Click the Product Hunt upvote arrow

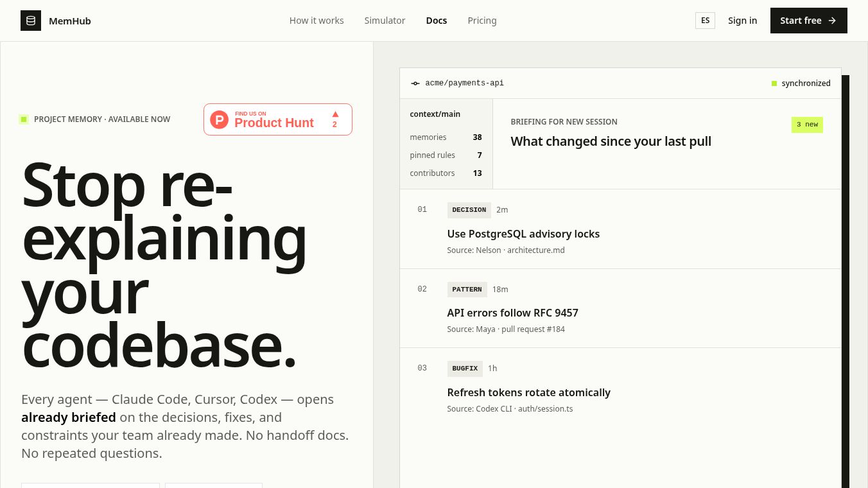point(335,114)
